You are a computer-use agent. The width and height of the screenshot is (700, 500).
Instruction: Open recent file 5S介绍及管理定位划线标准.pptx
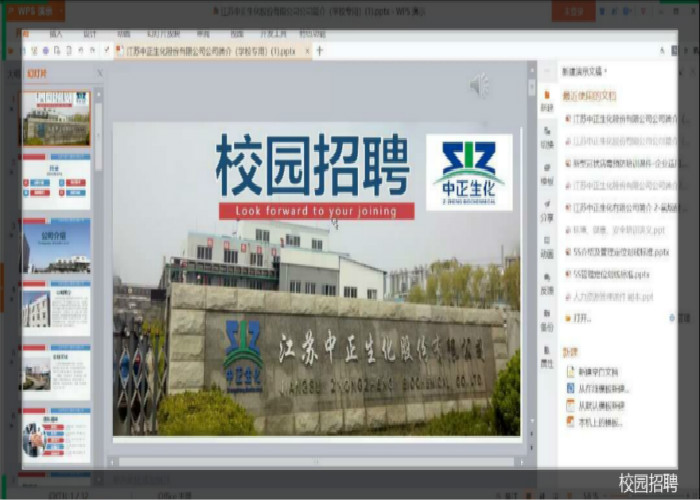click(x=617, y=252)
